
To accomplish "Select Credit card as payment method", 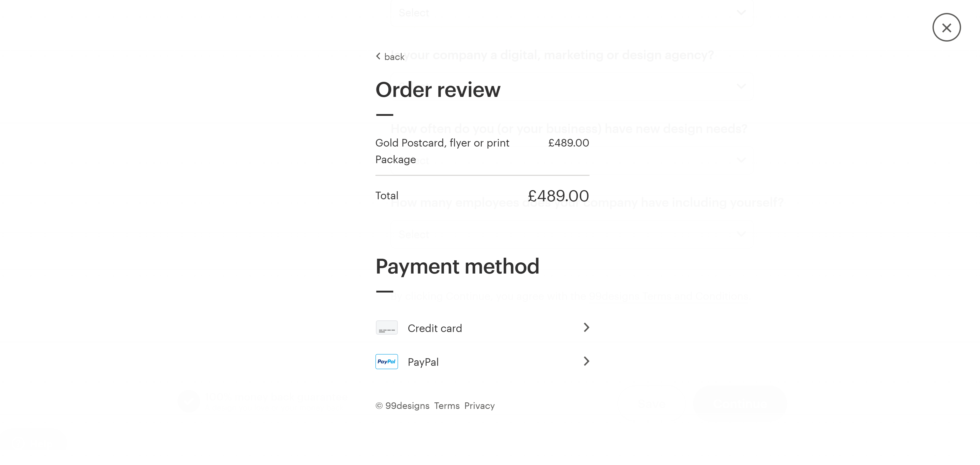I will (435, 328).
